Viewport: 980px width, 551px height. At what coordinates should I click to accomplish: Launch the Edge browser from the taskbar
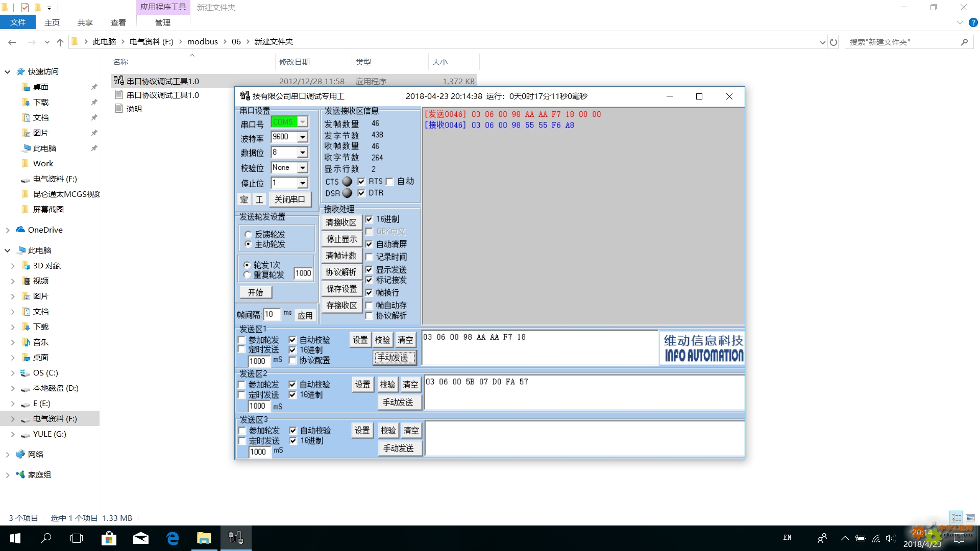173,538
